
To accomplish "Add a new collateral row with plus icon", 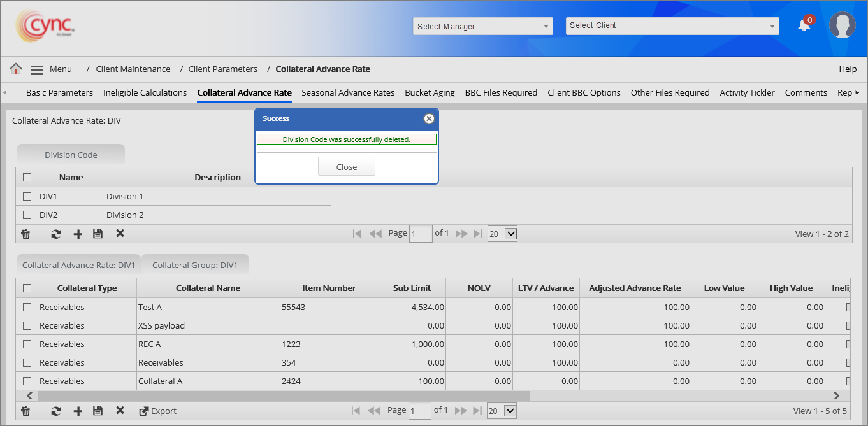I will (x=78, y=411).
